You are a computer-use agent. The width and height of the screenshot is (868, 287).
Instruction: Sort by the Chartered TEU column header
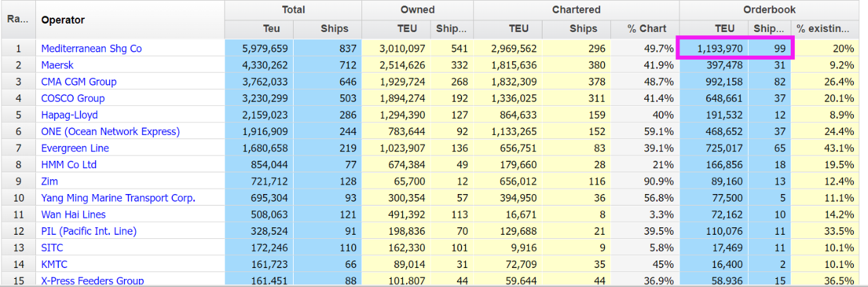(x=519, y=28)
